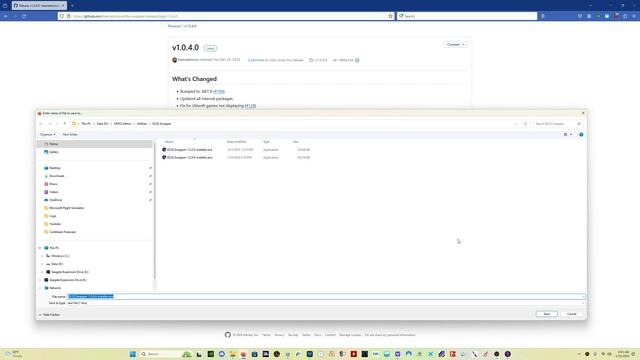Collapse the This PC tree node
Viewport: 640px width, 360px height.
click(40, 248)
